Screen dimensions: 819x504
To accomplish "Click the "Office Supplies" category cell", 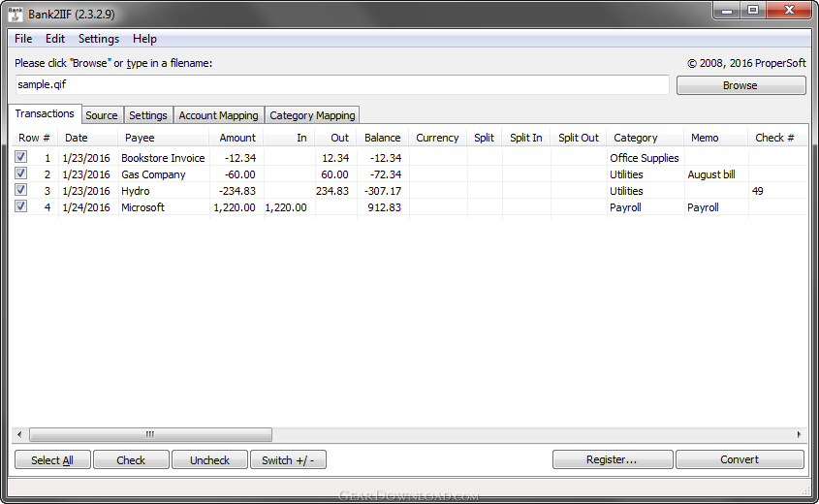I will coord(644,158).
